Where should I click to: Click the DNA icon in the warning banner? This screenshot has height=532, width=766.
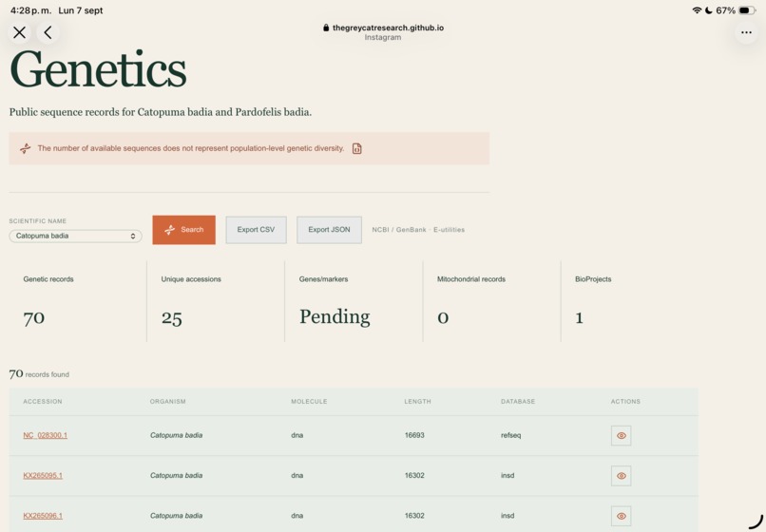[x=26, y=148]
